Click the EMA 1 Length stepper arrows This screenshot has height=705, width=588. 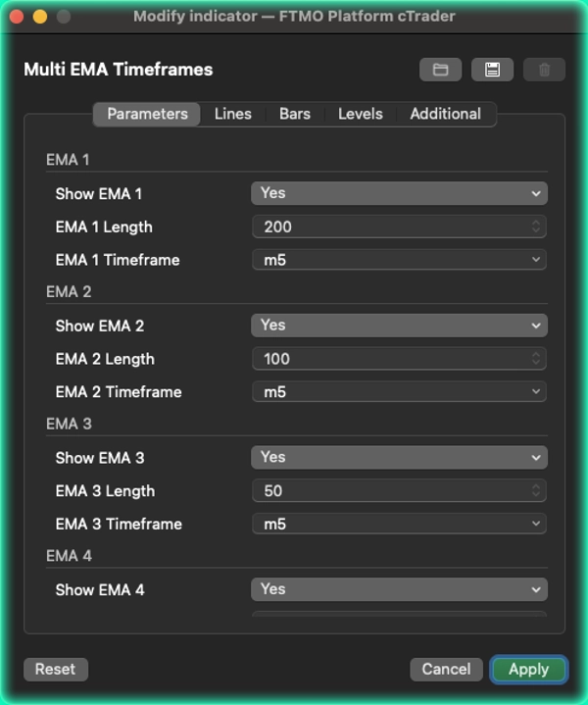(x=536, y=227)
